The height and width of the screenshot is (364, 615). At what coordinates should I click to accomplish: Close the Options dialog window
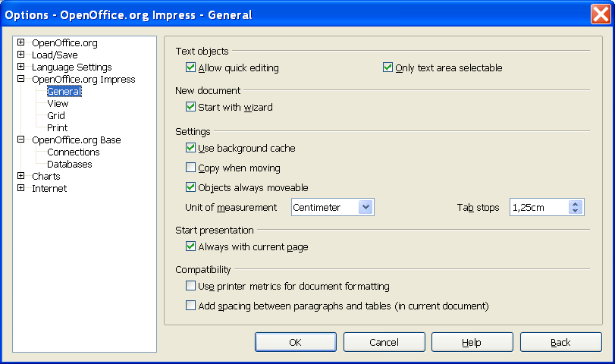[x=601, y=14]
